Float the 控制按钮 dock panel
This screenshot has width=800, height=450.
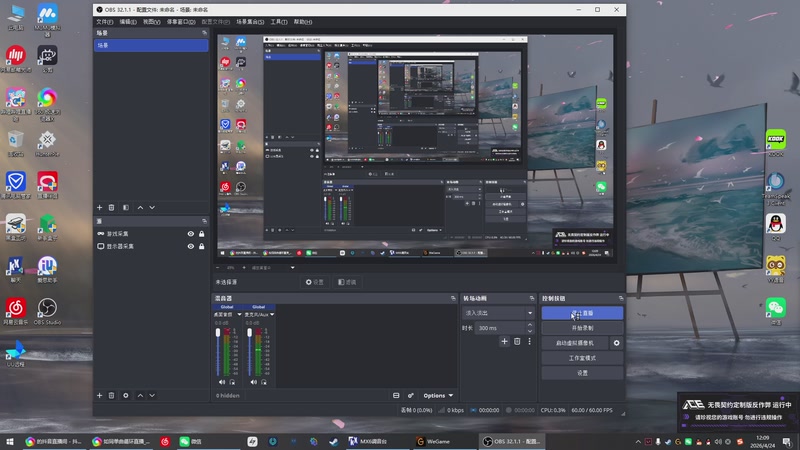coord(621,298)
